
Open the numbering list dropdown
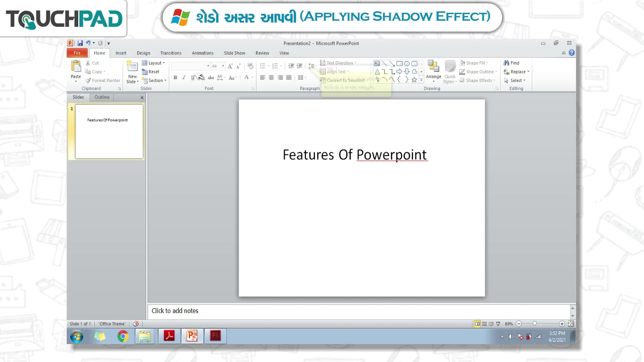coord(281,66)
